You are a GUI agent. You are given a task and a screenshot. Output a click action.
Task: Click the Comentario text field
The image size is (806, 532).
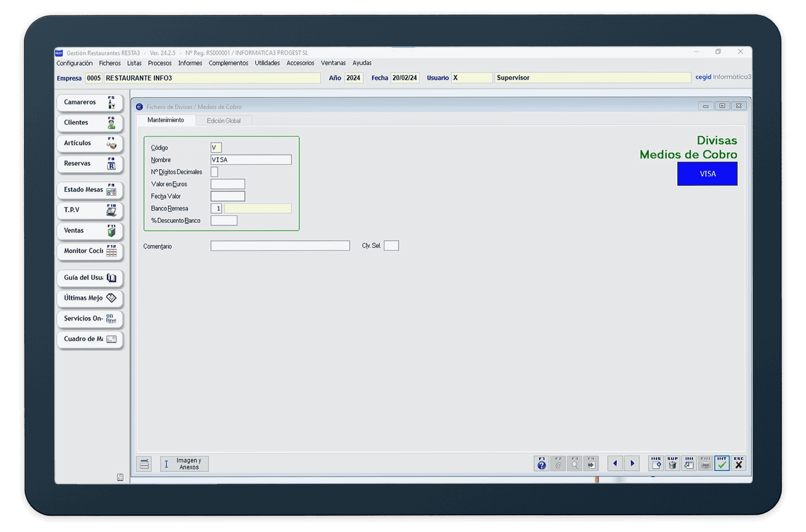point(280,246)
